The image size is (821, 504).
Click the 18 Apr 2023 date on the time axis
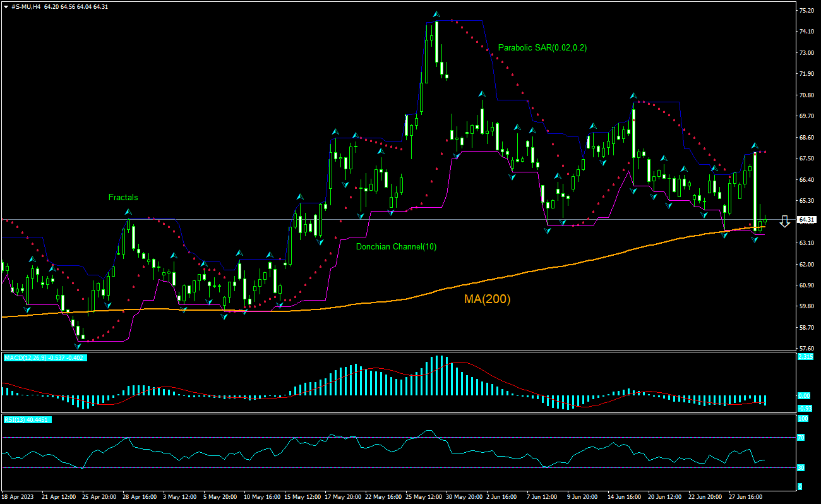coord(17,497)
